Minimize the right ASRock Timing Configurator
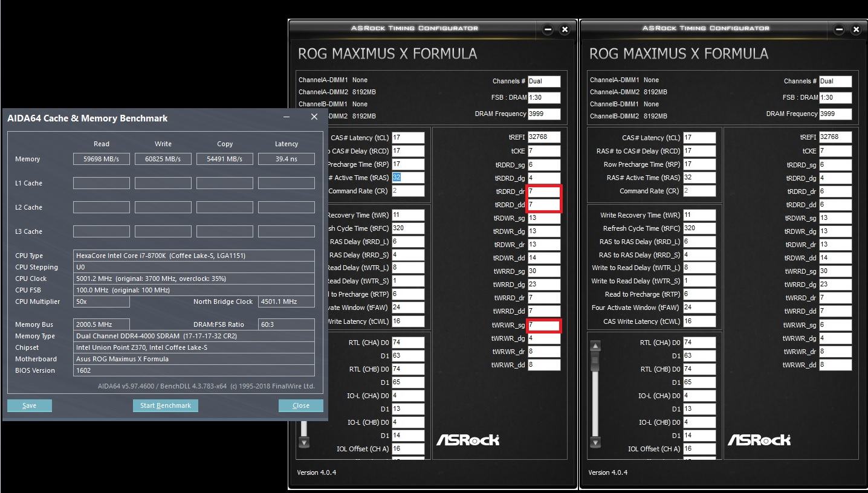This screenshot has height=493, width=868. 839,29
